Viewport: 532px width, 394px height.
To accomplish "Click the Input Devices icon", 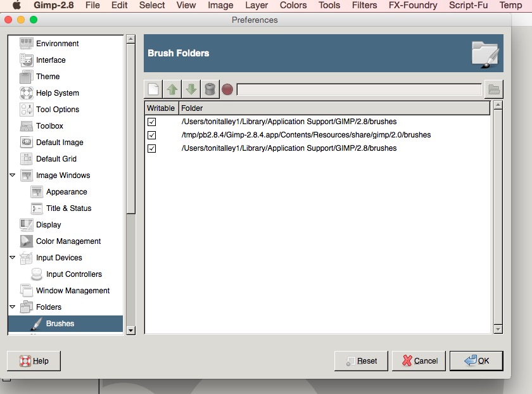I will tap(27, 258).
